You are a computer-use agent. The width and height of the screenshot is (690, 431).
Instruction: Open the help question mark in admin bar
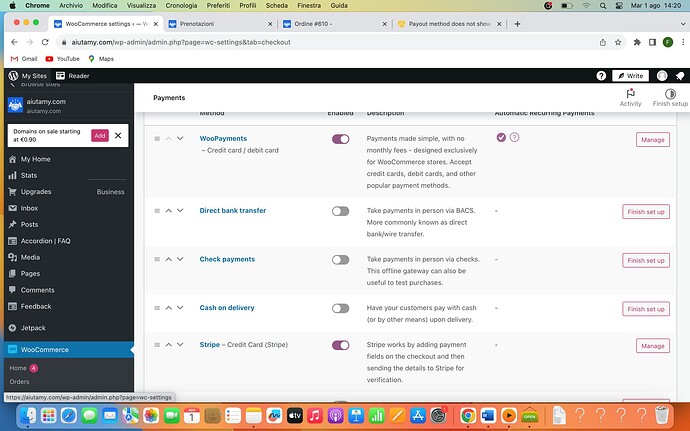[601, 76]
